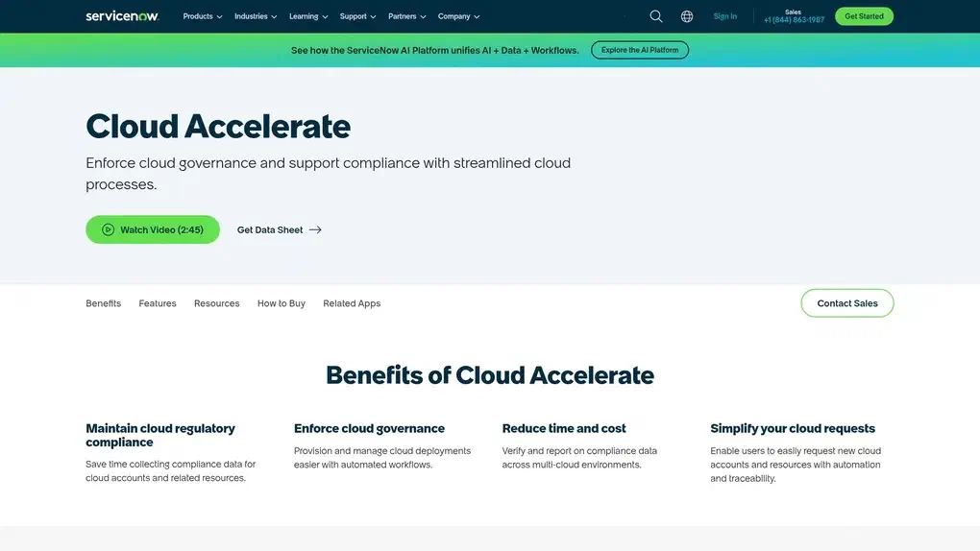Play the Watch Video (2:45) button
Screen dimensions: 980x551
[x=153, y=229]
